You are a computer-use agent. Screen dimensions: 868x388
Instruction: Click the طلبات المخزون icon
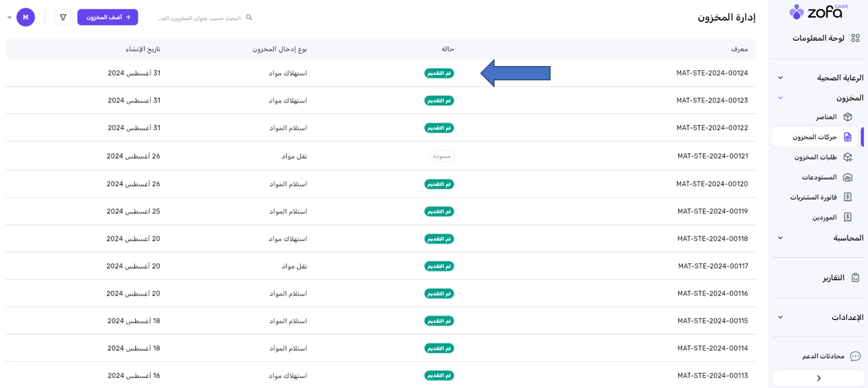pos(848,157)
